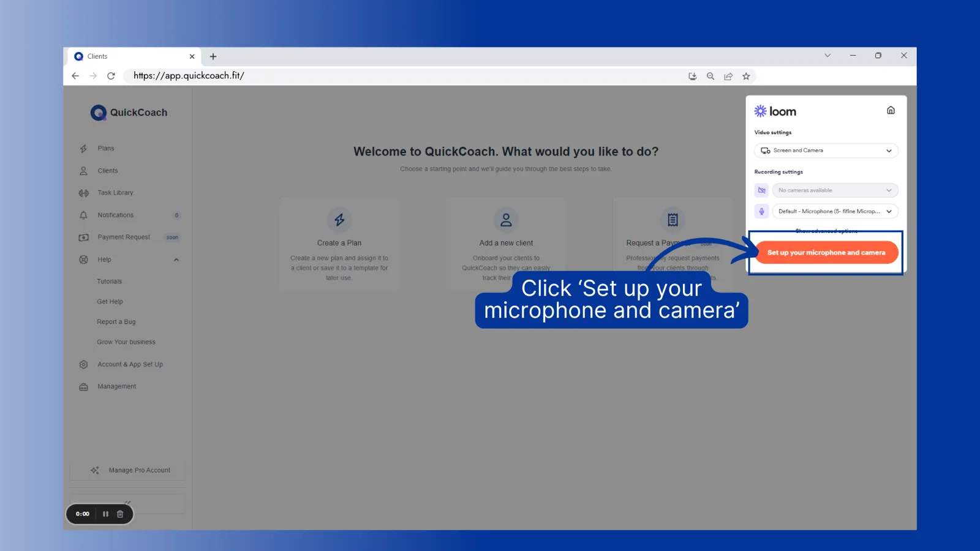Toggle the camera-off icon in Loom
Image resolution: width=980 pixels, height=551 pixels.
point(761,190)
